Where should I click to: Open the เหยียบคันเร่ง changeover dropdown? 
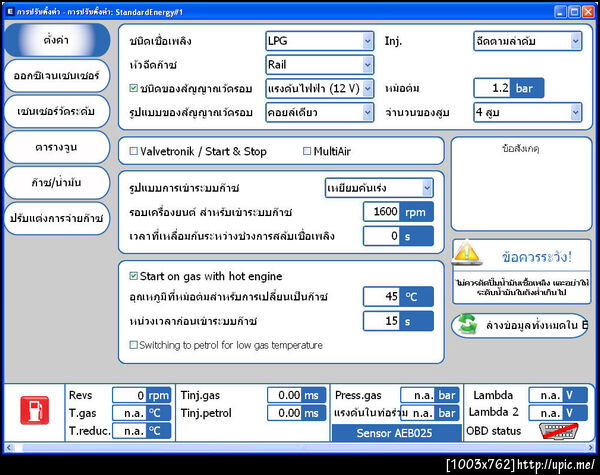click(379, 188)
